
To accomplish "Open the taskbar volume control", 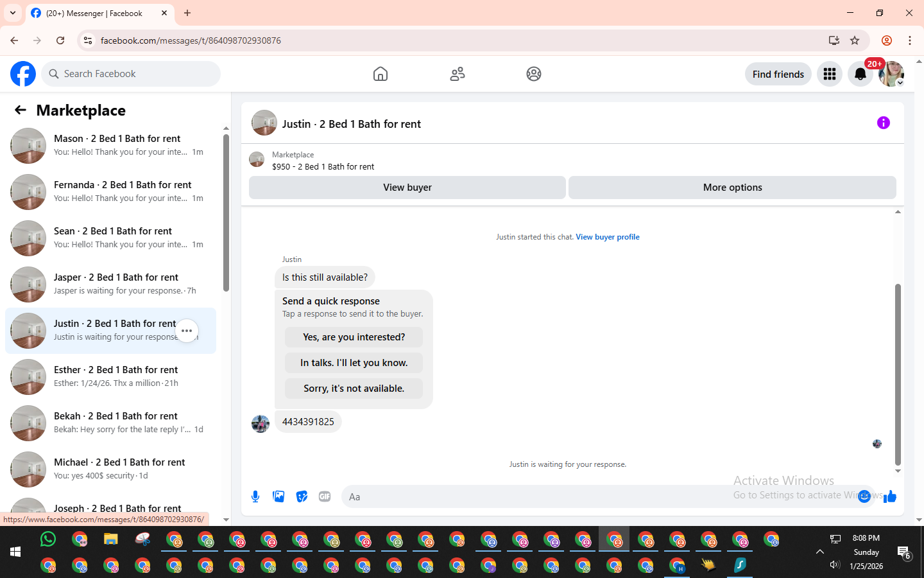I will [835, 565].
